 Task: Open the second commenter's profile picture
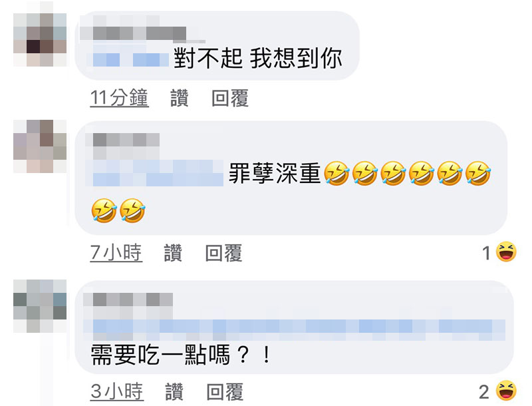(x=40, y=146)
